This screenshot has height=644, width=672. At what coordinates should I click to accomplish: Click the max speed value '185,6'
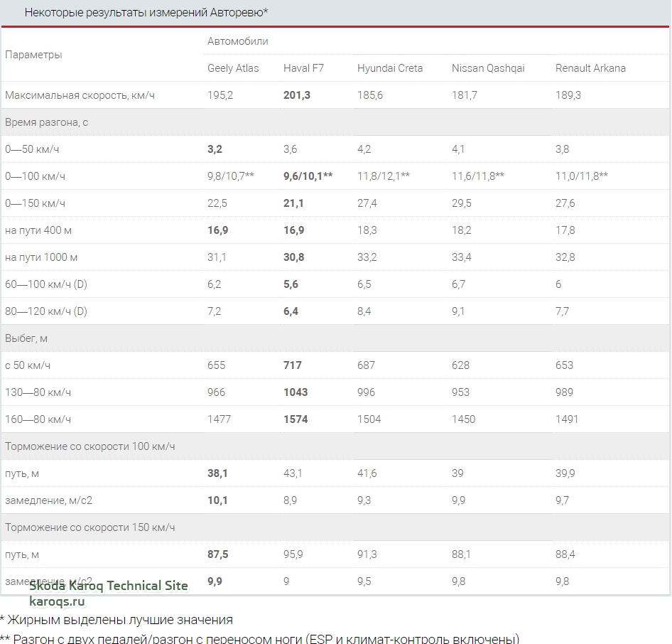370,95
